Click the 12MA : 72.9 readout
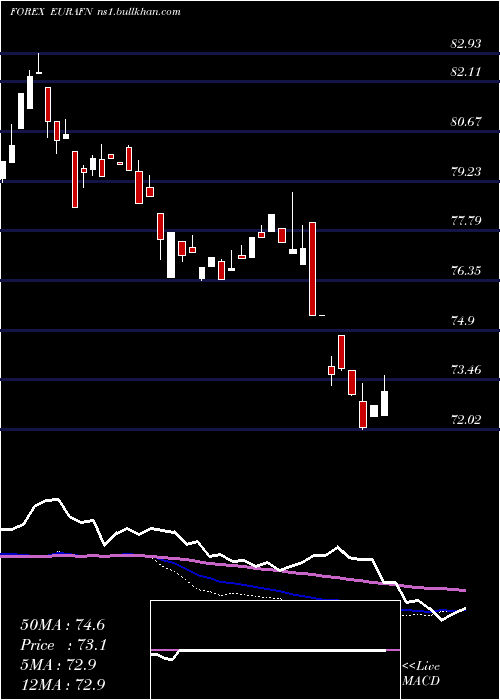The height and width of the screenshot is (700, 500). [63, 684]
